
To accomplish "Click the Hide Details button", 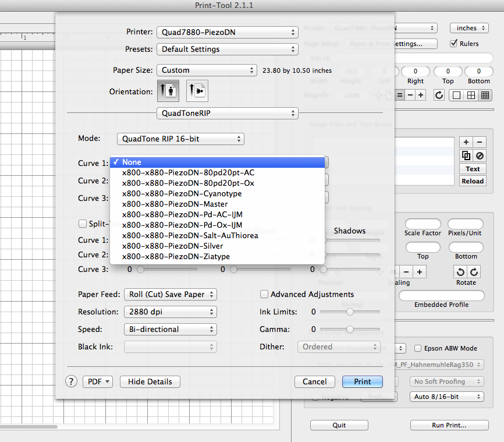I will coord(150,381).
